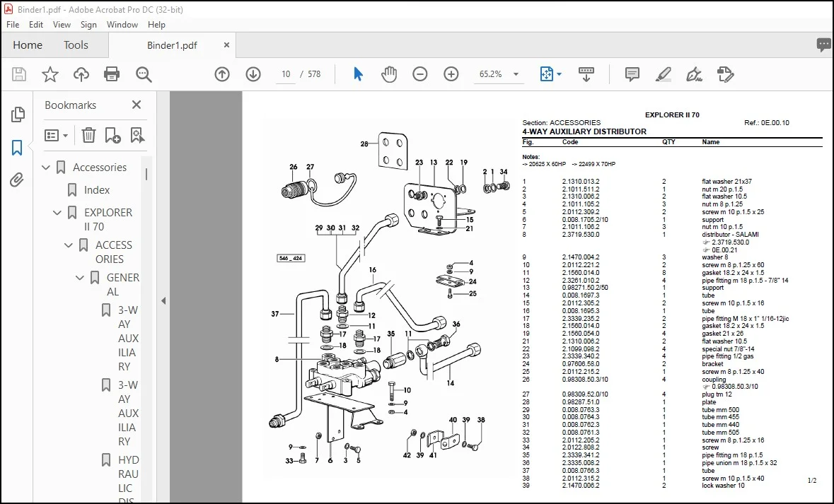Activate the Hand pan tool
Image resolution: width=834 pixels, height=504 pixels.
coord(389,74)
